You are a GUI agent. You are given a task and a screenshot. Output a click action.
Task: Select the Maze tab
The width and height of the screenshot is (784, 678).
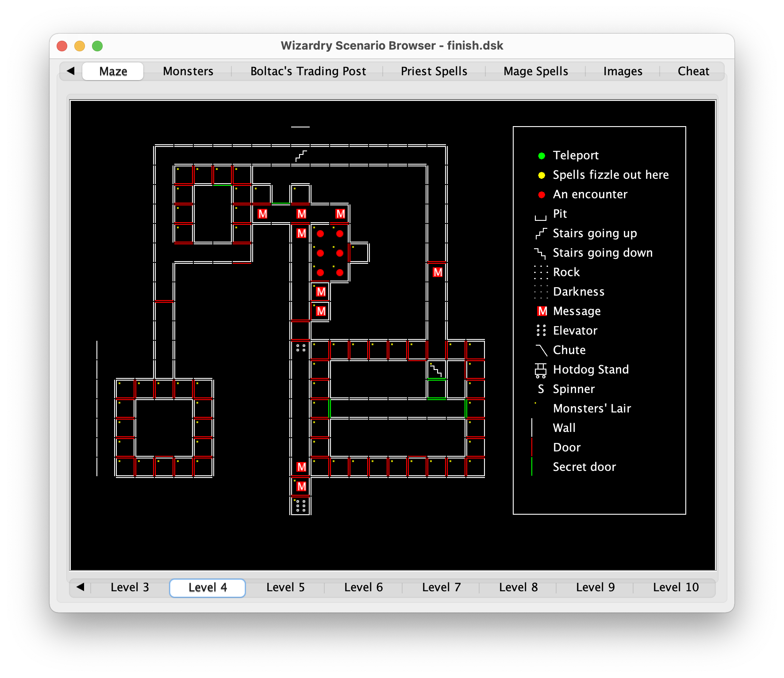113,71
